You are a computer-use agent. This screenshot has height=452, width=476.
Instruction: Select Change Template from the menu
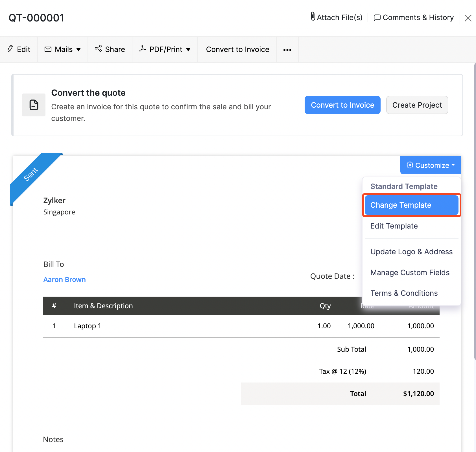(x=401, y=205)
